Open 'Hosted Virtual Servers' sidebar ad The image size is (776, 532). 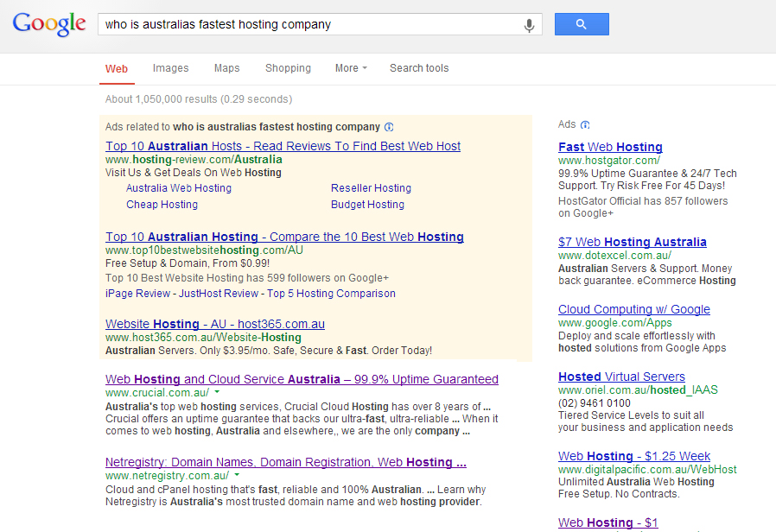click(621, 377)
